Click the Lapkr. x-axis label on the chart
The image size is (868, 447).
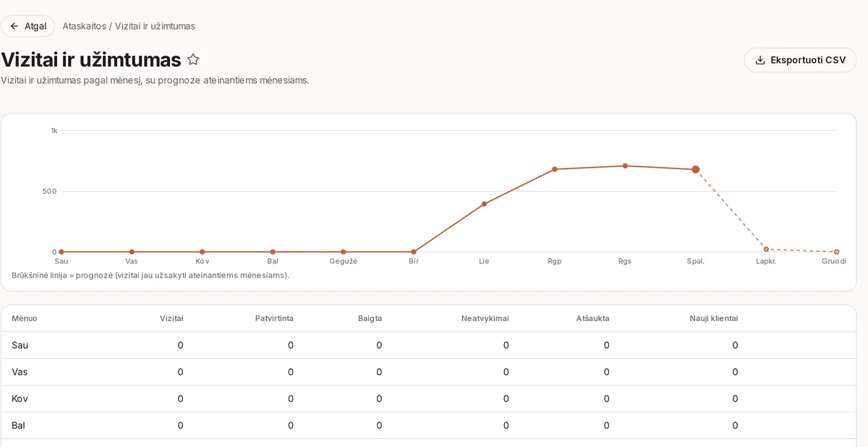[x=766, y=261]
